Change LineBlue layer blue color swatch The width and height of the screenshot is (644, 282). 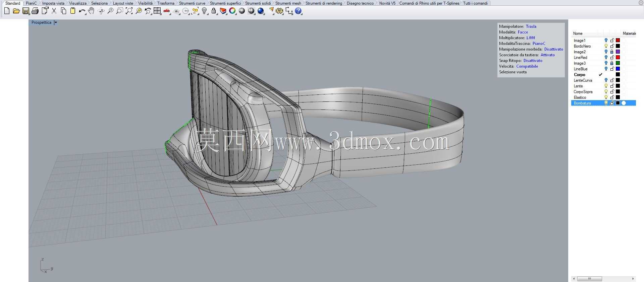618,69
